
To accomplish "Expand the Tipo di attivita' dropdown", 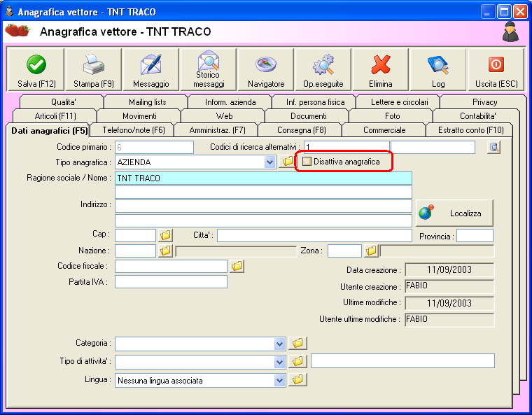I will pyautogui.click(x=279, y=362).
